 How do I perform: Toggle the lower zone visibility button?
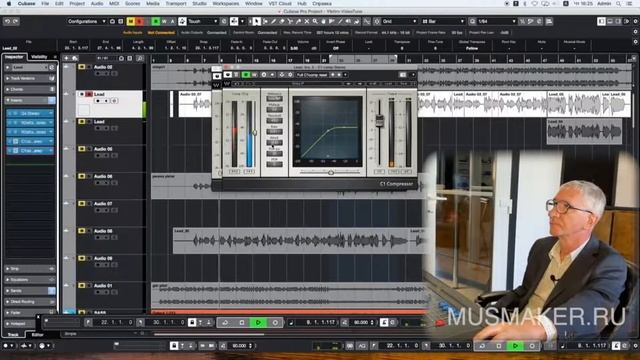(610, 21)
